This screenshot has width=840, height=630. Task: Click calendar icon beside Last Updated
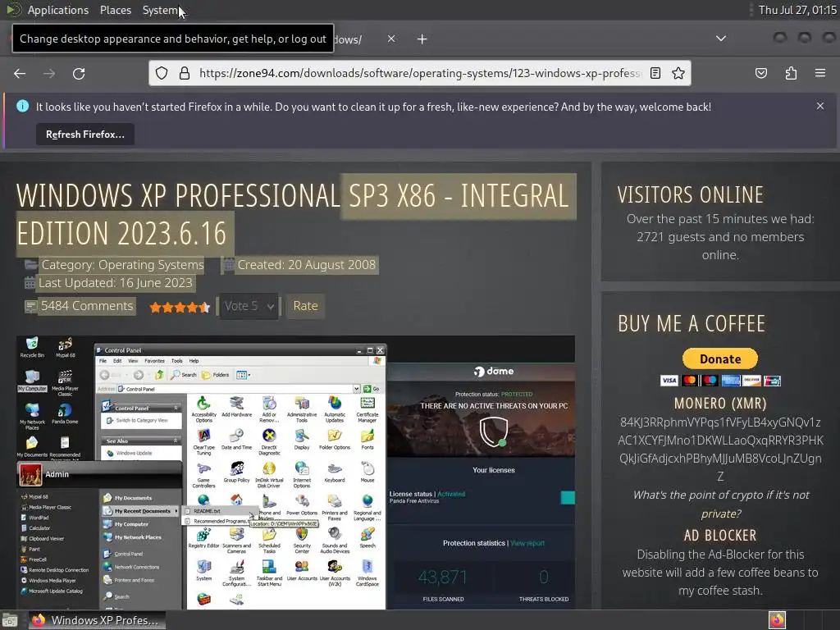pyautogui.click(x=30, y=283)
